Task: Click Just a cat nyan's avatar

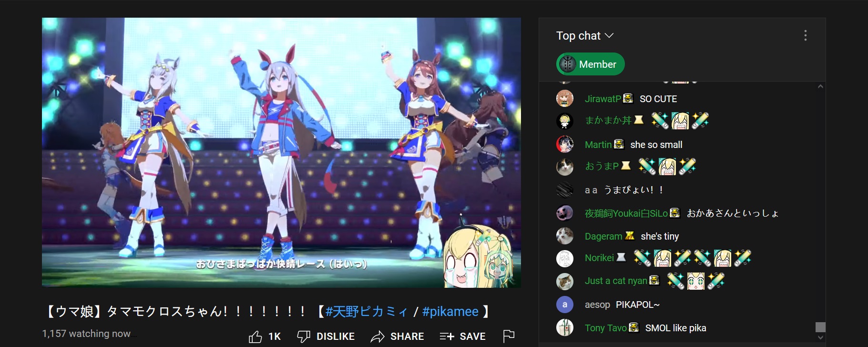Action: point(565,282)
